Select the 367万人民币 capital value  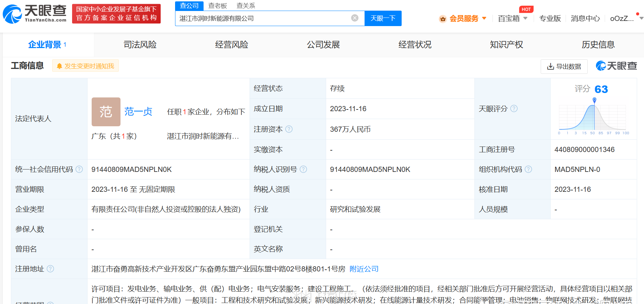point(350,129)
